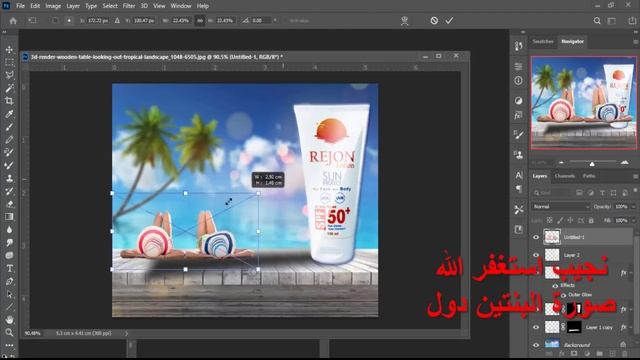Screen dimensions: 640x360
Task: Hide the Untitled-1 layer via eye icon
Action: coord(536,238)
